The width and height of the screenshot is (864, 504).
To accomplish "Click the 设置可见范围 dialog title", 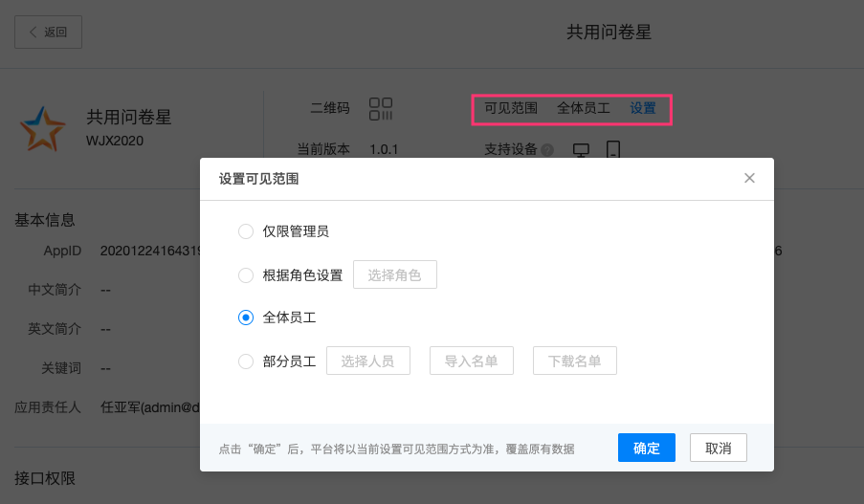I will click(x=259, y=179).
